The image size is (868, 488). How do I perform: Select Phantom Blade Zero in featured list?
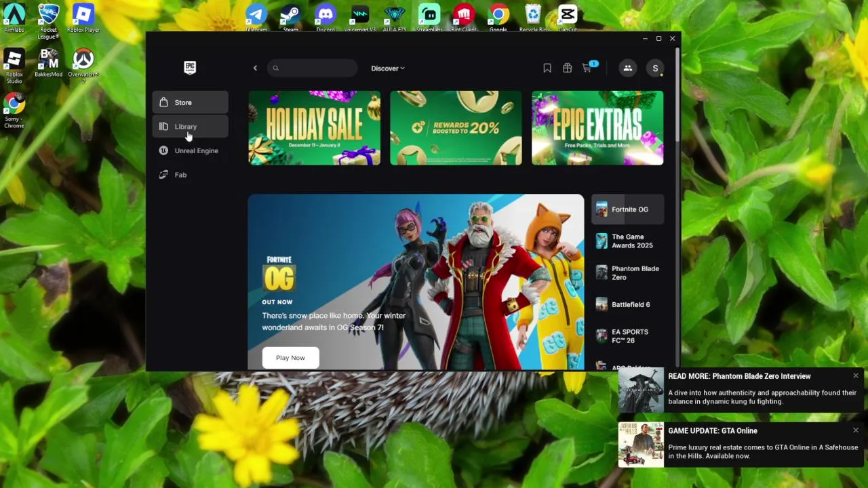coord(628,272)
